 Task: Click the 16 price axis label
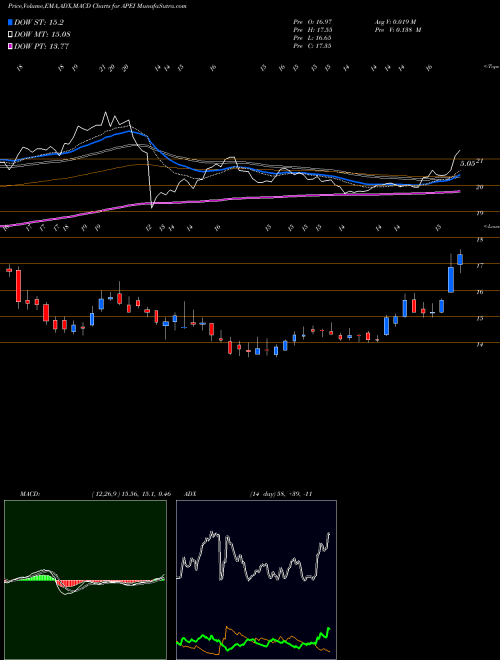coord(479,292)
